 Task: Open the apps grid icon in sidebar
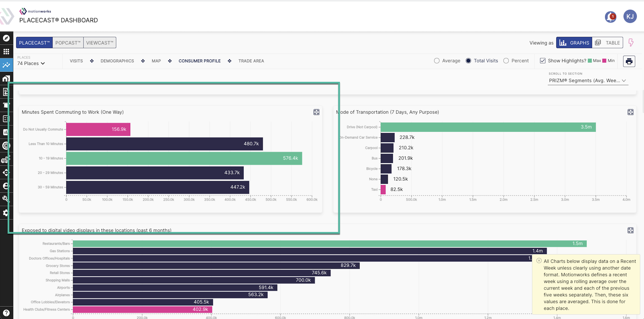pos(6,52)
